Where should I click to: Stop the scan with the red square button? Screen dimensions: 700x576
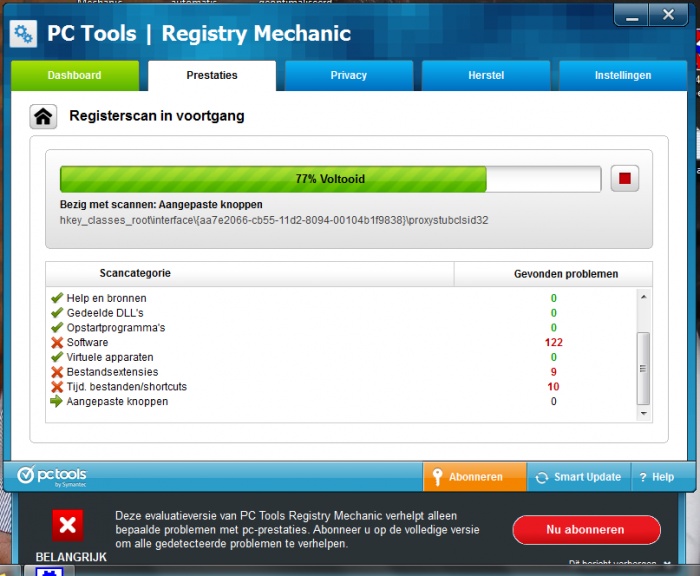coord(625,179)
